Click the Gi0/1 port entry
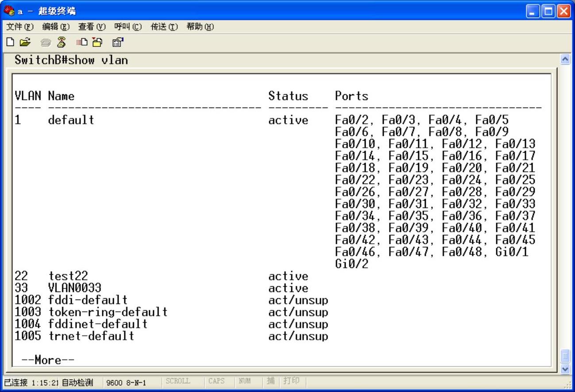The image size is (575, 392). point(512,252)
